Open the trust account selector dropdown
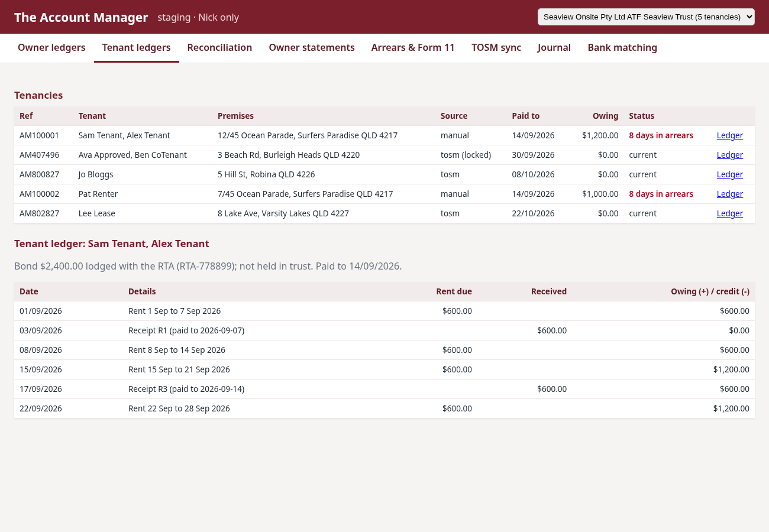 pos(646,17)
